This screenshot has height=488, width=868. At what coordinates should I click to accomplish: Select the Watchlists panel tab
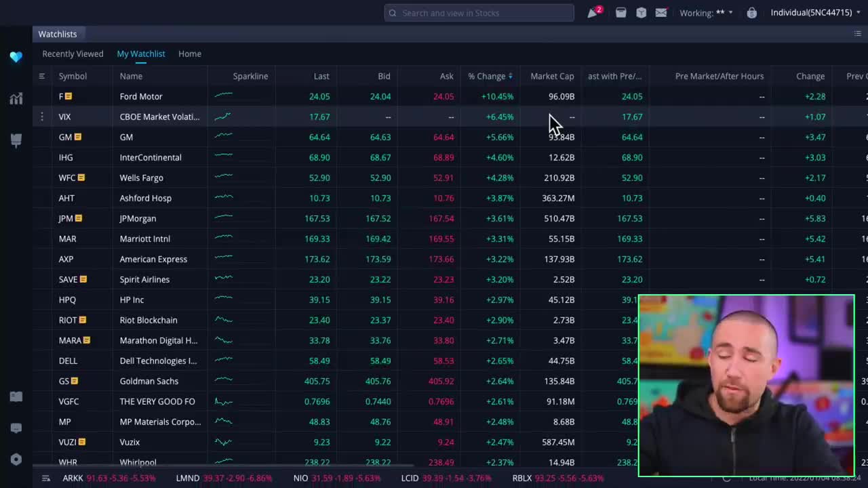pyautogui.click(x=58, y=34)
